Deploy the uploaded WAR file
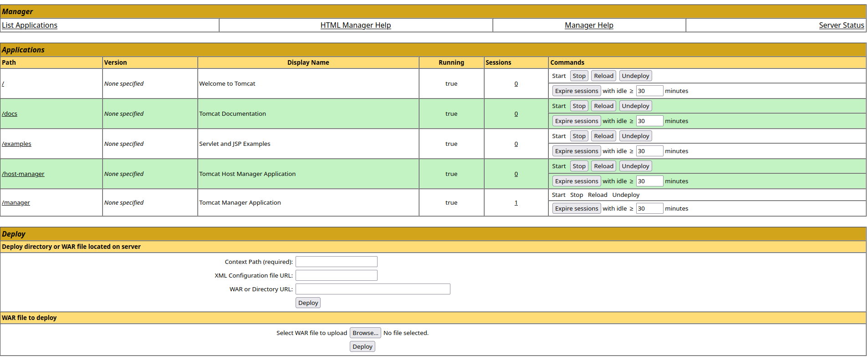 pyautogui.click(x=363, y=347)
